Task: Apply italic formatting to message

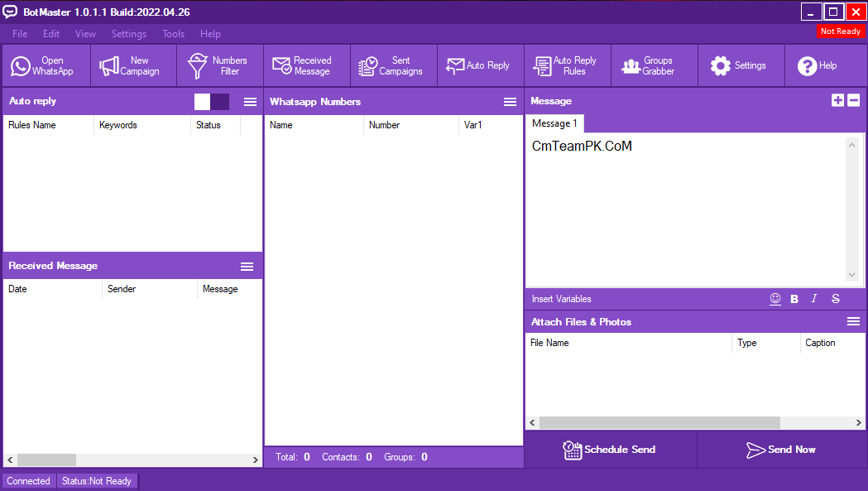Action: click(813, 299)
